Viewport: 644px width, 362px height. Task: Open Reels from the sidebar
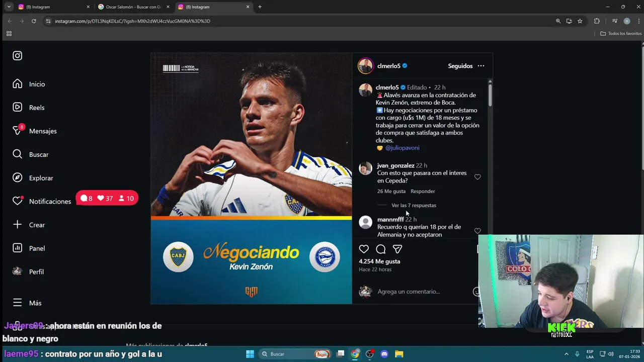(x=29, y=108)
